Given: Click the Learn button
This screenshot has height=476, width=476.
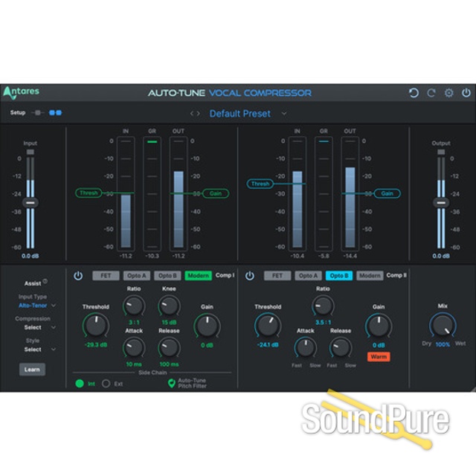Looking at the screenshot, I should point(32,370).
